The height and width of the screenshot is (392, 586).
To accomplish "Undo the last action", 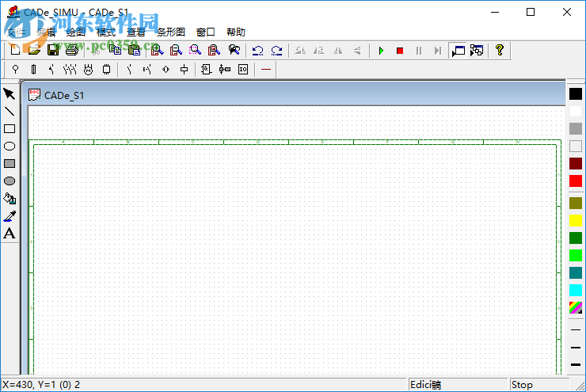I will [x=258, y=51].
